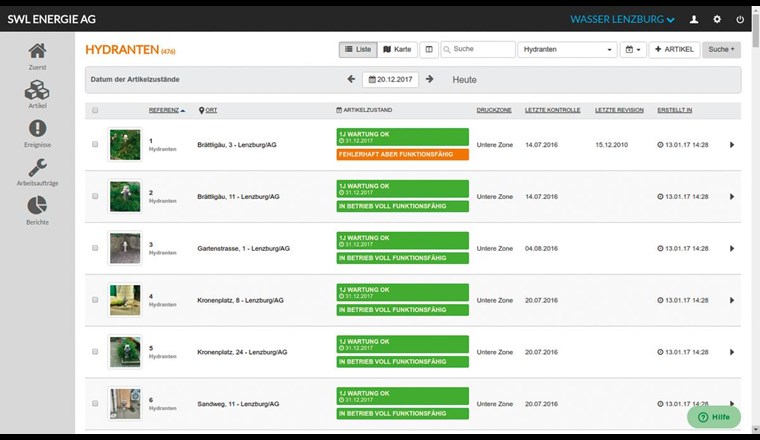Click the Suche search input field
The image size is (760, 440).
tap(481, 49)
